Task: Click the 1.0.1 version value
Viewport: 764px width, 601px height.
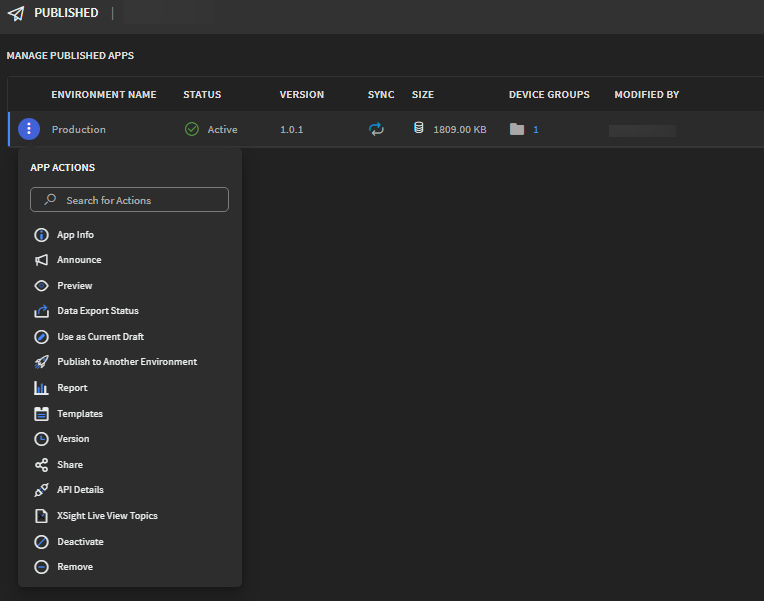Action: tap(291, 130)
